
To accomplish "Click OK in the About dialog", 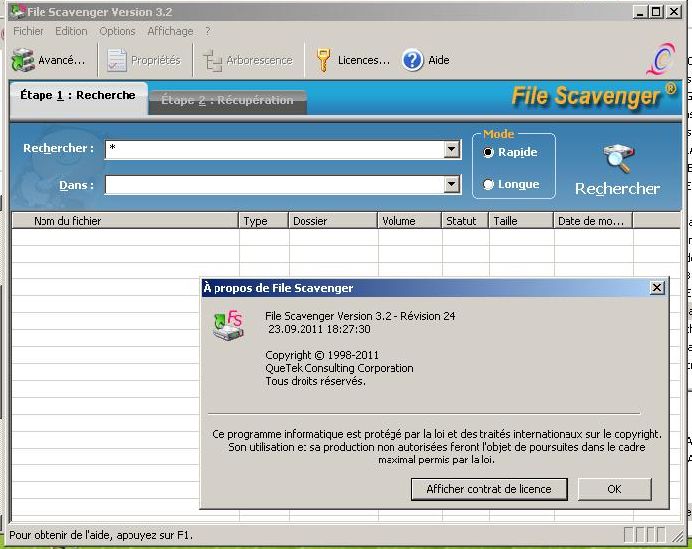I will (614, 489).
